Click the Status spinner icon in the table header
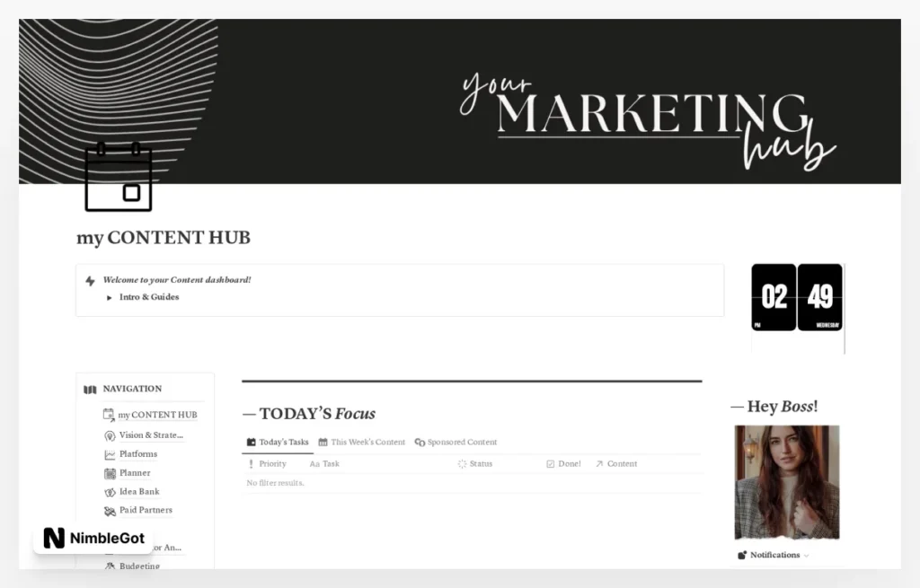The width and height of the screenshot is (920, 588). tap(462, 464)
